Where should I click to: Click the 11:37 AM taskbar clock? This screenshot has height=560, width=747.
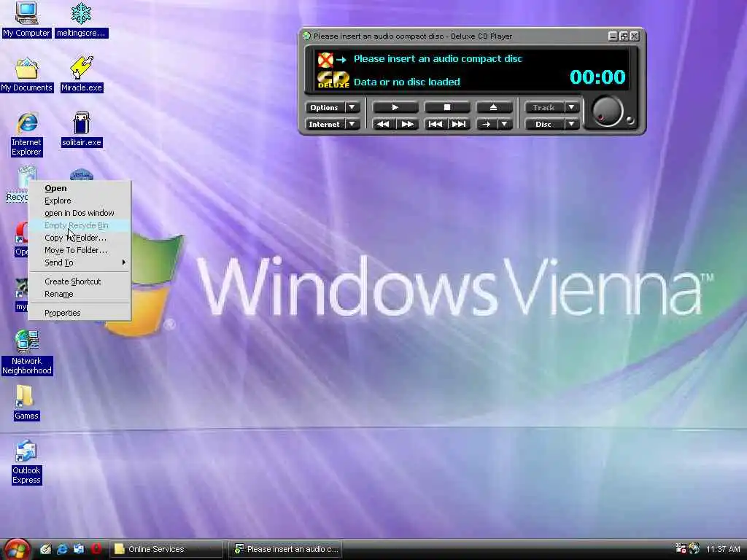pos(723,549)
